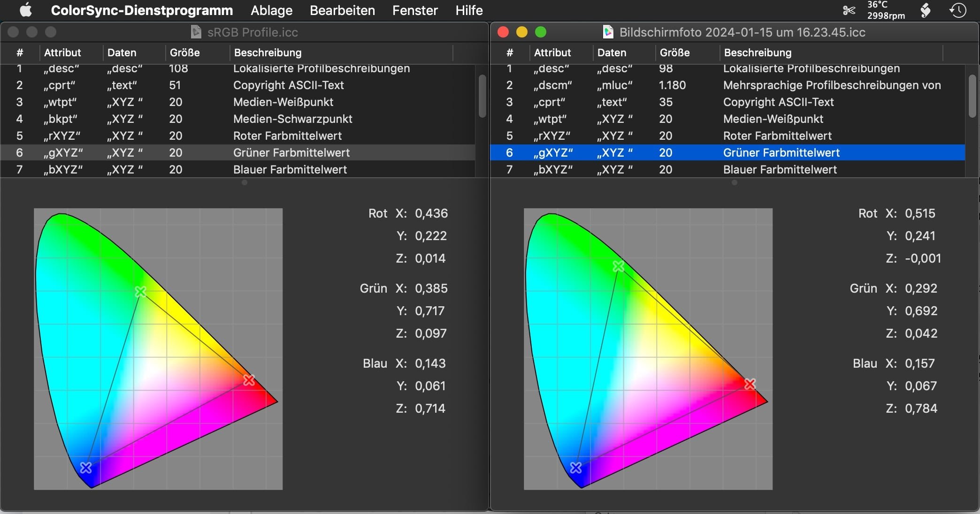Screen dimensions: 980x514
Task: Select the highlighted „gXYZ" row in the Bildschirmfoto window
Action: 727,153
